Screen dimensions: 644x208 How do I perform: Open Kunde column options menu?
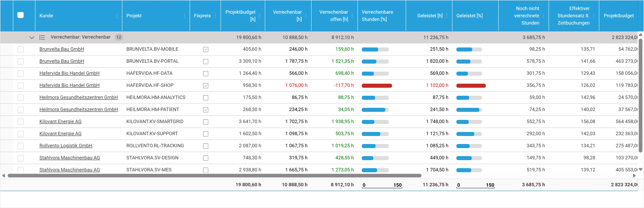[117, 16]
